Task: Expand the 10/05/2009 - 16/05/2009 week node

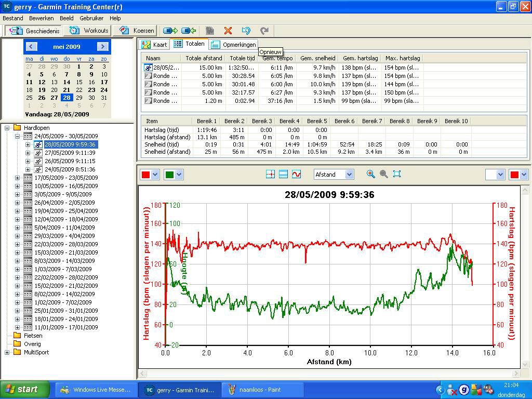Action: (x=17, y=186)
